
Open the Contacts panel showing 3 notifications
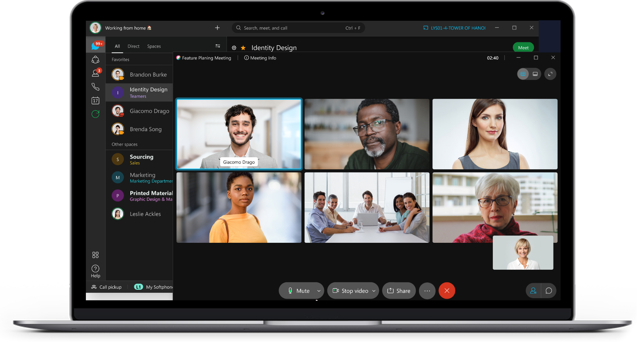click(x=95, y=73)
